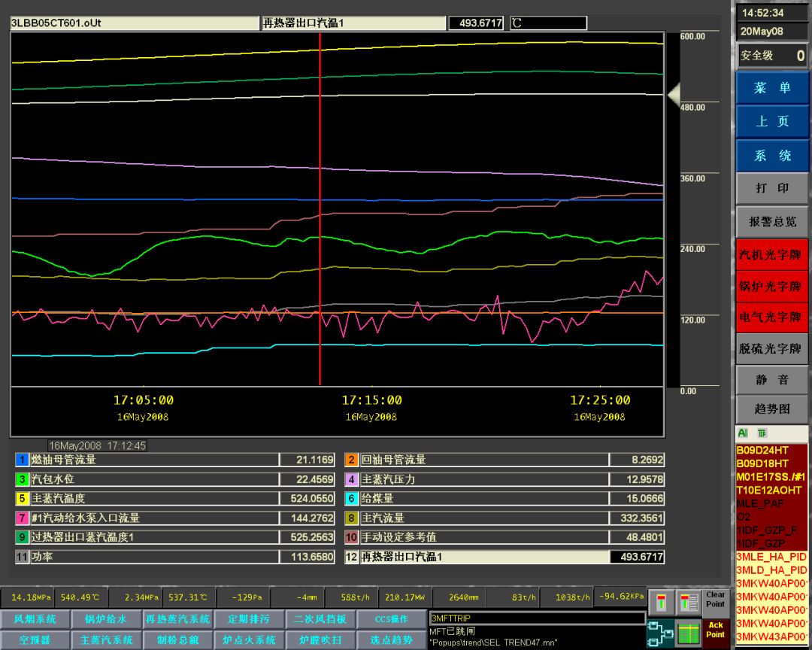The width and height of the screenshot is (812, 650).
Task: Select pen 11 gray swatch 功率
Action: click(x=22, y=557)
